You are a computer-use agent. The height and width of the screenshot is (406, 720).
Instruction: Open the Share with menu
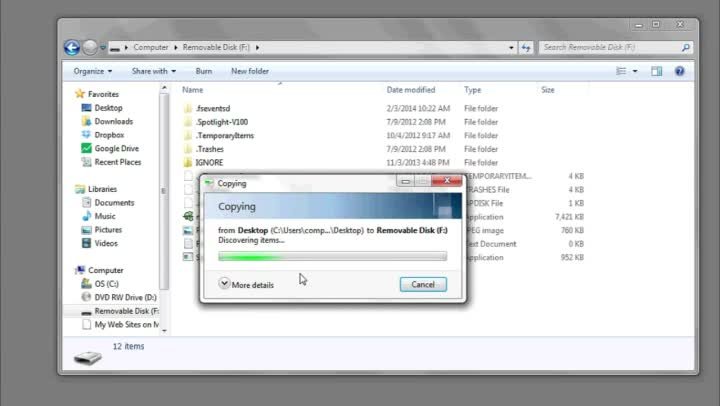click(154, 71)
